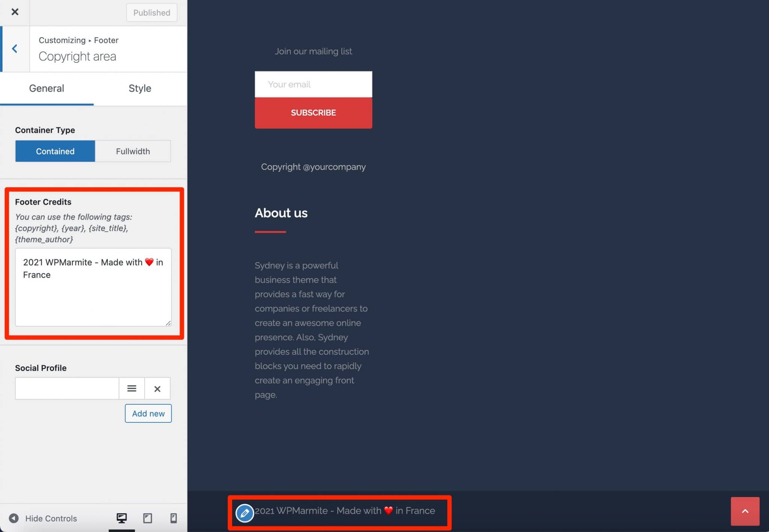Add a new social profile
The image size is (769, 532).
(148, 413)
